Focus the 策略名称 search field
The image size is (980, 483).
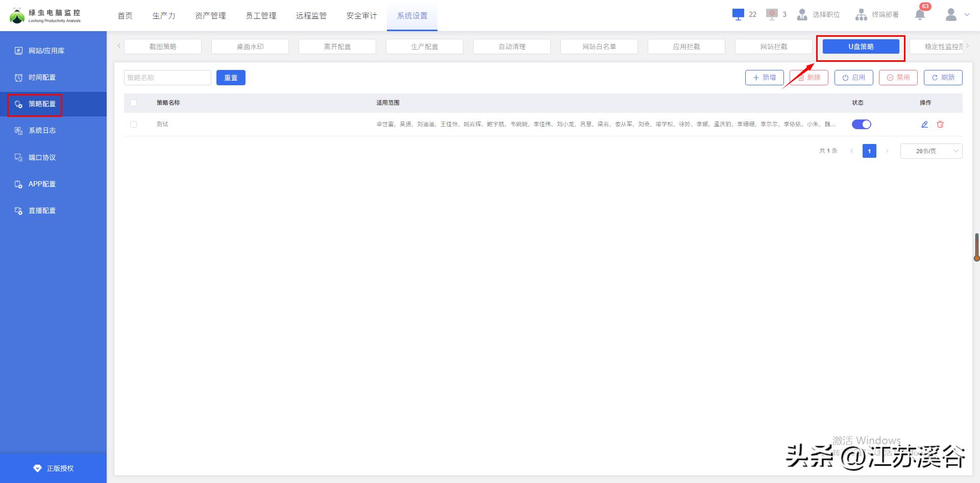pyautogui.click(x=167, y=78)
